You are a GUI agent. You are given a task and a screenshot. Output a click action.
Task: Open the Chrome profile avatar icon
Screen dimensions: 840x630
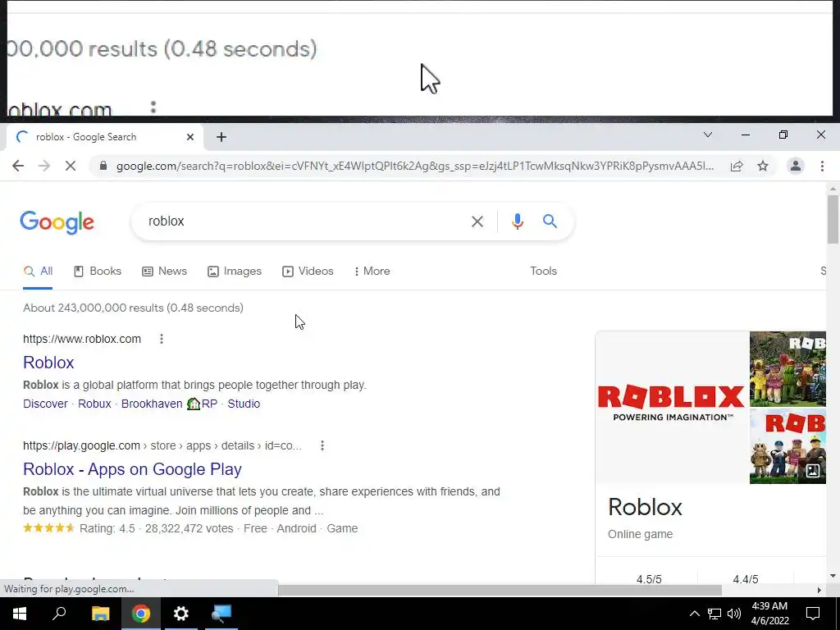point(796,166)
